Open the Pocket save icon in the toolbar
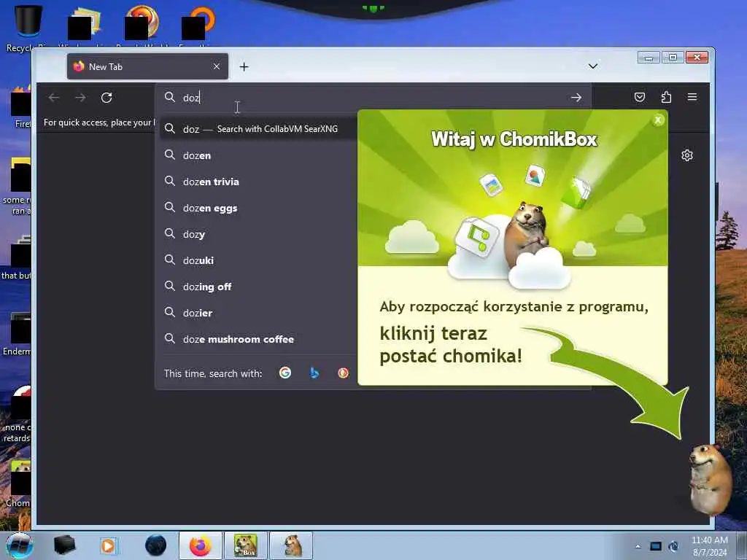Image resolution: width=747 pixels, height=560 pixels. [640, 97]
